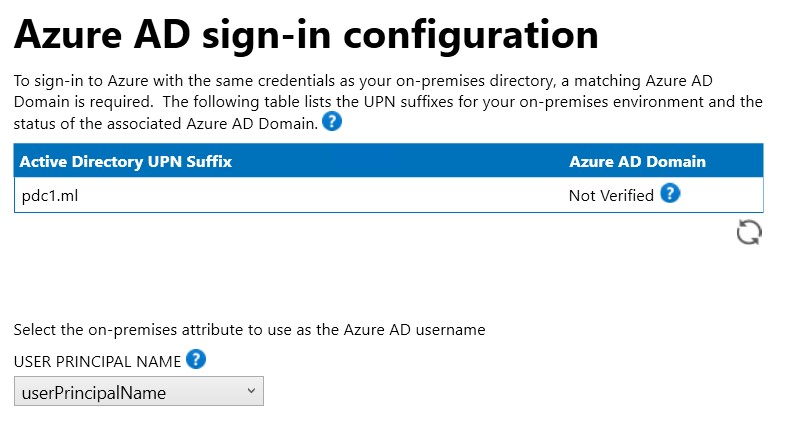
Task: Click the Not Verified status text
Action: pyautogui.click(x=611, y=196)
